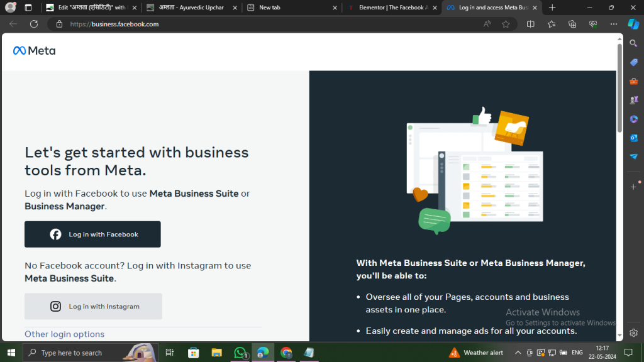Open the Windows Start menu
This screenshot has height=362, width=644.
click(x=11, y=353)
